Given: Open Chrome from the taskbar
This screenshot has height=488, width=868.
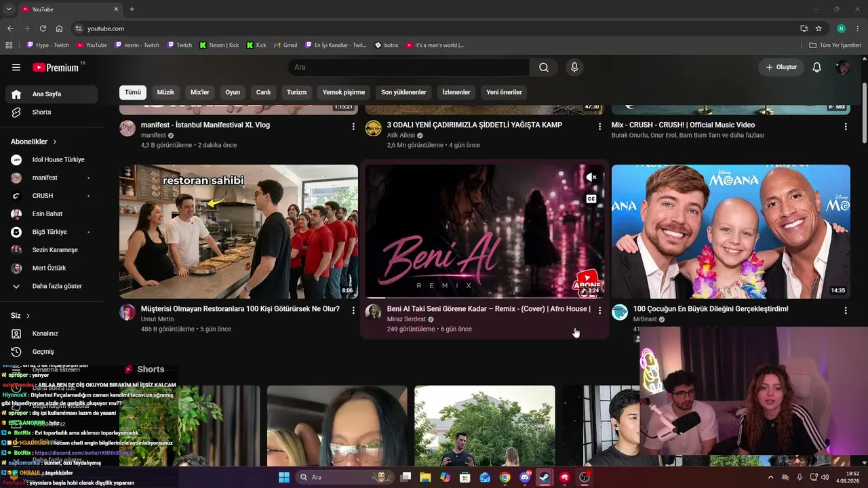Looking at the screenshot, I should 505,477.
